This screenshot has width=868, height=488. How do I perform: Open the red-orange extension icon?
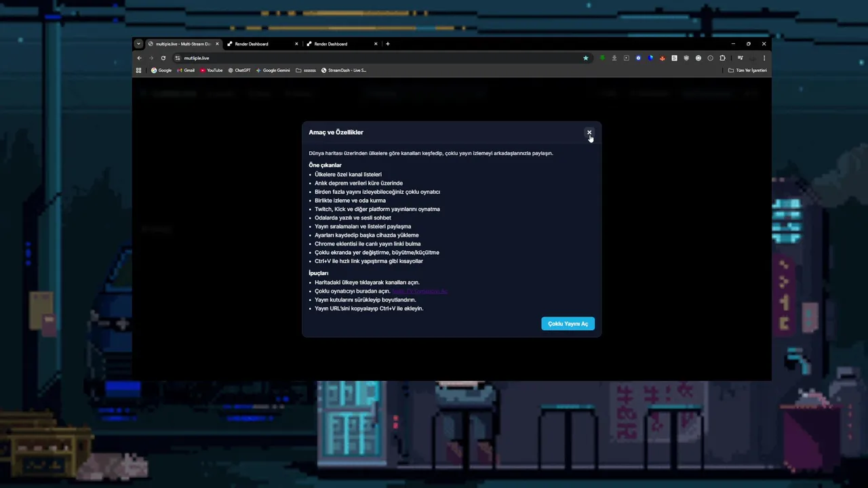[x=663, y=58]
